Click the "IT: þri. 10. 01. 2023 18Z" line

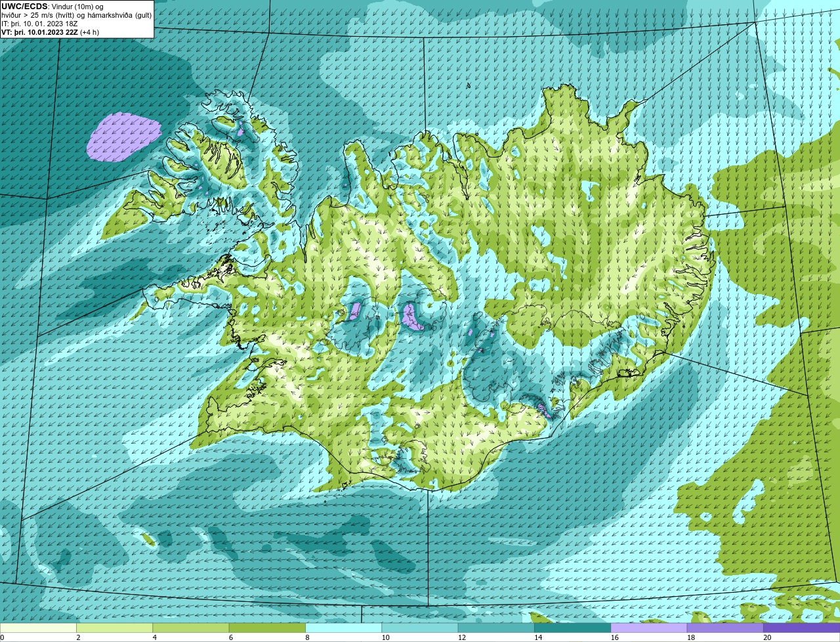pyautogui.click(x=39, y=24)
